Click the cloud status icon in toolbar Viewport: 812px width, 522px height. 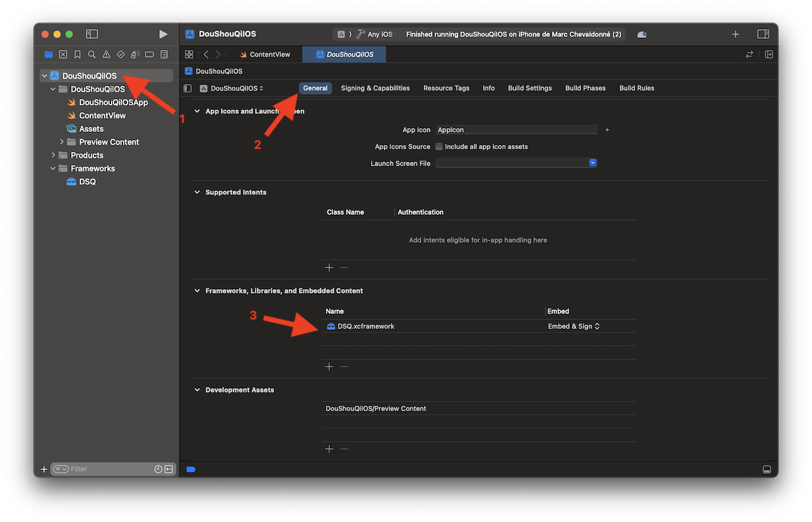(x=642, y=34)
